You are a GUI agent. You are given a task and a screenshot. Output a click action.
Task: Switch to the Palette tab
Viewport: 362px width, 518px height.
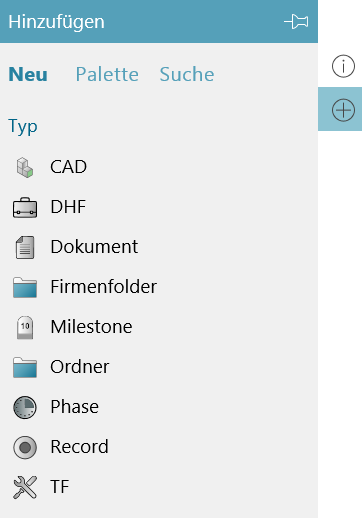(107, 74)
